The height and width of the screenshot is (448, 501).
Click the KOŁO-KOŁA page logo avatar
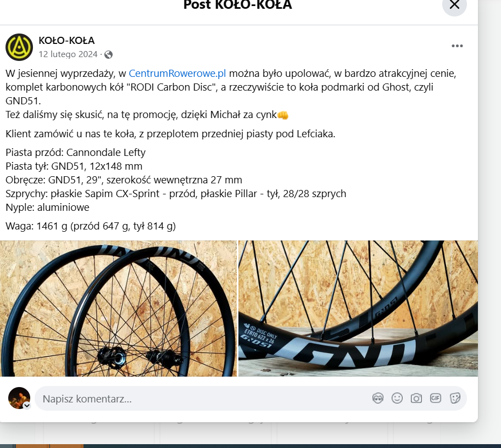19,47
